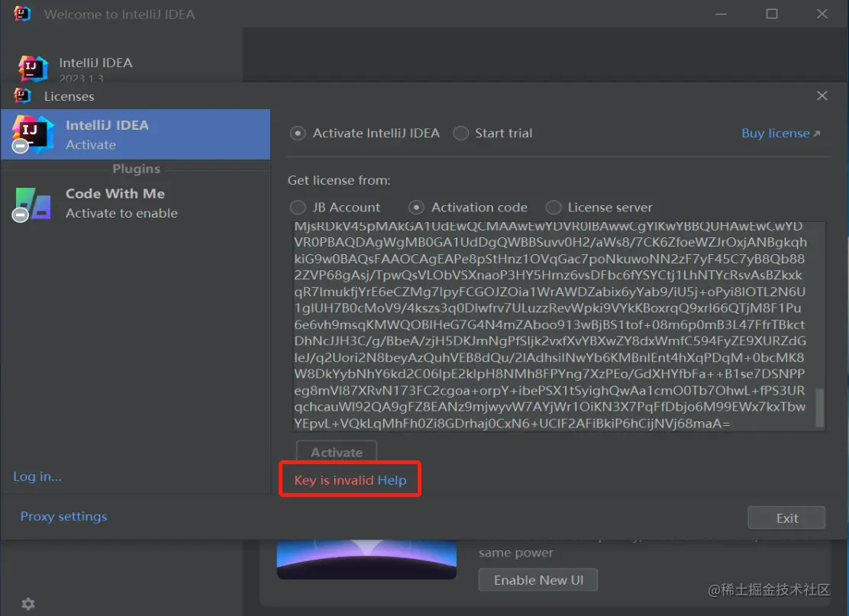This screenshot has width=849, height=616.
Task: Click the IntelliJ IDEA product icon in Licenses list
Action: tap(33, 134)
